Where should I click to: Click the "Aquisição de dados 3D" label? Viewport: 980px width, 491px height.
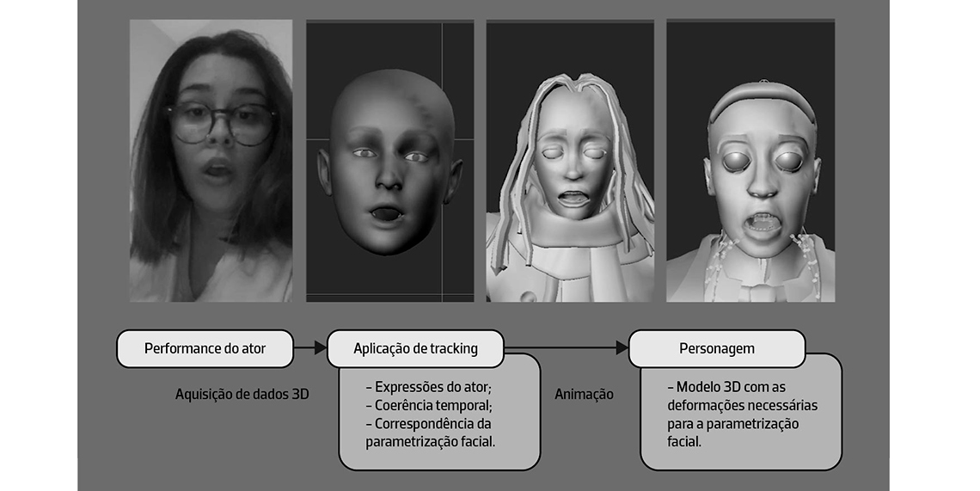click(x=242, y=394)
